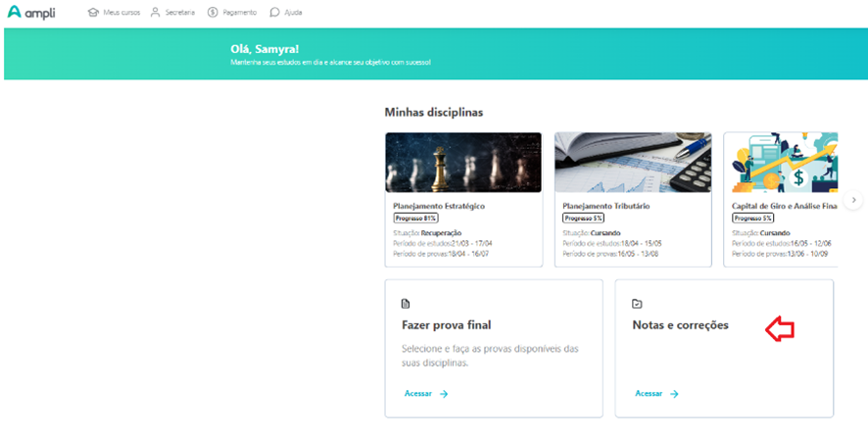
Task: Click the Notas e correções heading
Action: point(680,325)
